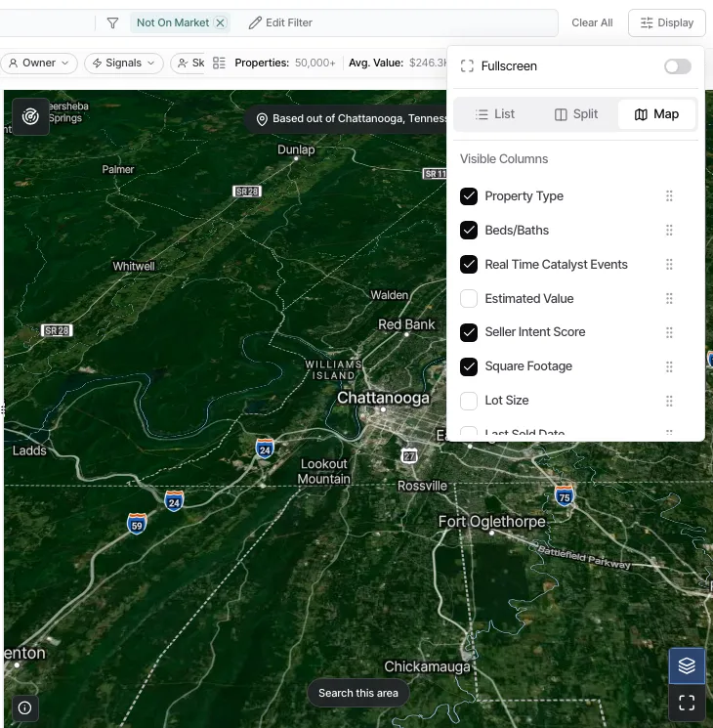Expand the Owner dropdown

39,63
